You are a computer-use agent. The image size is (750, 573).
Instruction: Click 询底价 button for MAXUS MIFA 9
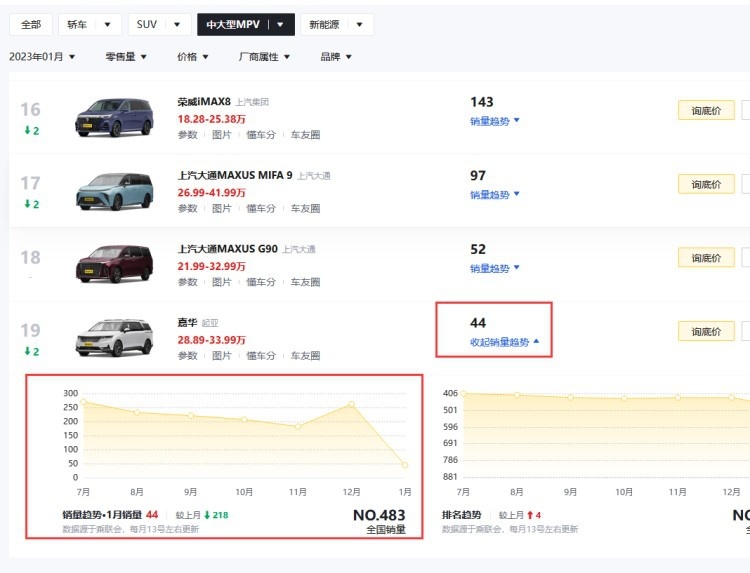tap(706, 184)
